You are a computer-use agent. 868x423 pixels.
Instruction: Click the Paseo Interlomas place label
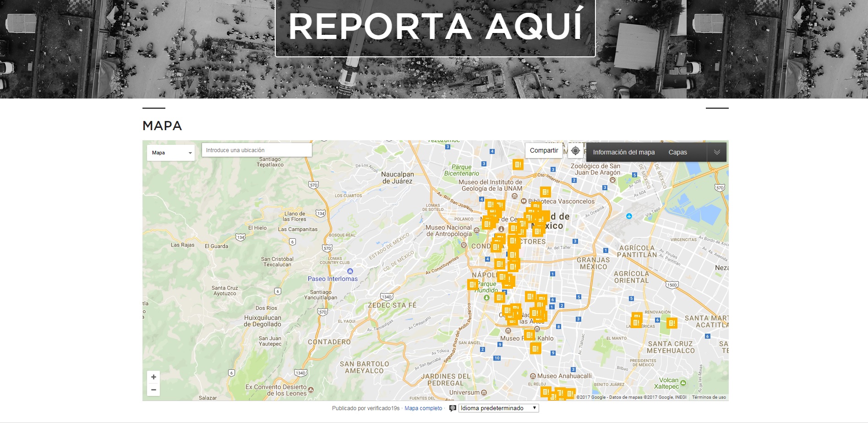(333, 279)
